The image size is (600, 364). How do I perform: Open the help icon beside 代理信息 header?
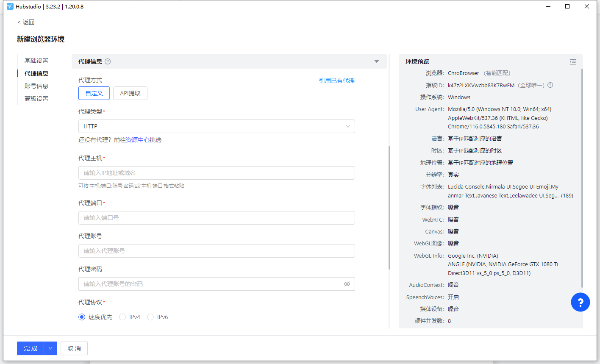click(108, 61)
